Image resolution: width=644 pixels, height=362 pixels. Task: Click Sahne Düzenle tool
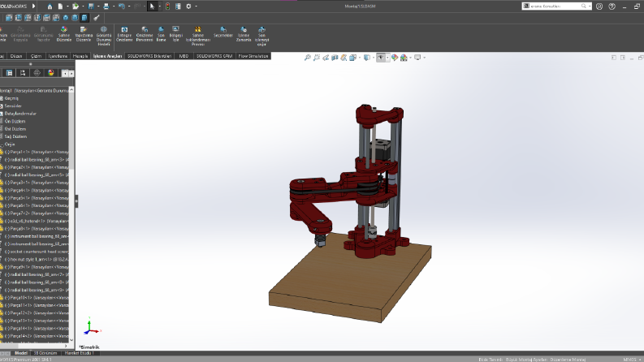(64, 33)
